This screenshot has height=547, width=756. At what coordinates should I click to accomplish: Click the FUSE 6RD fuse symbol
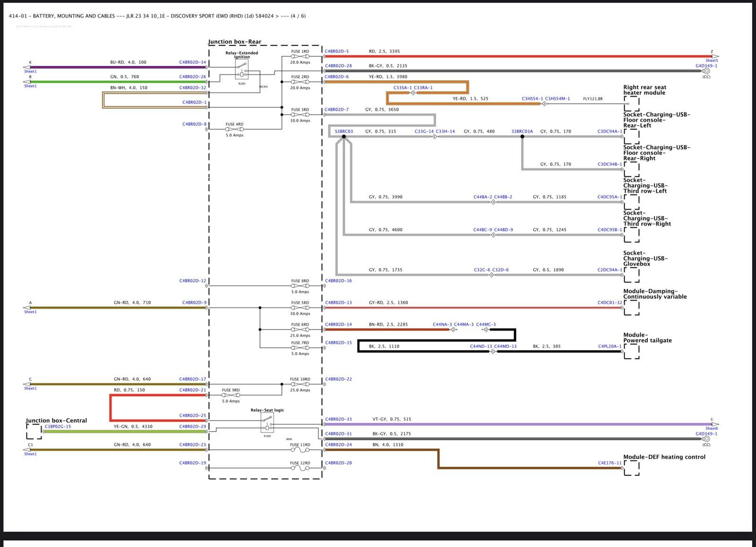[300, 330]
